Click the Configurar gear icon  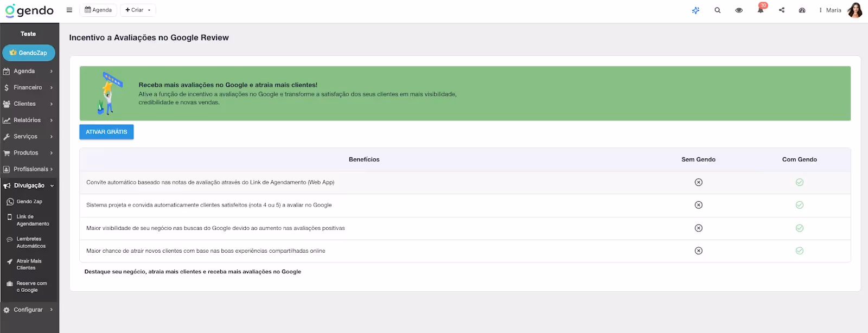[7, 310]
